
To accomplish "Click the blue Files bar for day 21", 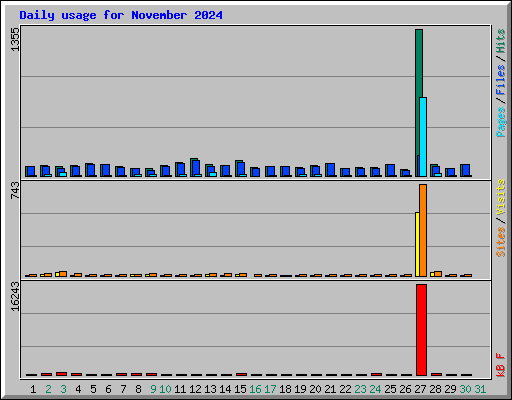I will pyautogui.click(x=331, y=170).
